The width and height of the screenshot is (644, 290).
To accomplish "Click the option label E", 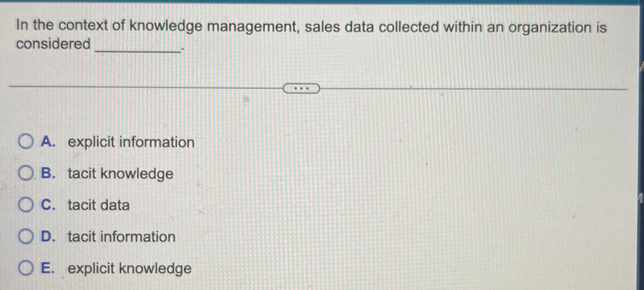I will pos(48,268).
